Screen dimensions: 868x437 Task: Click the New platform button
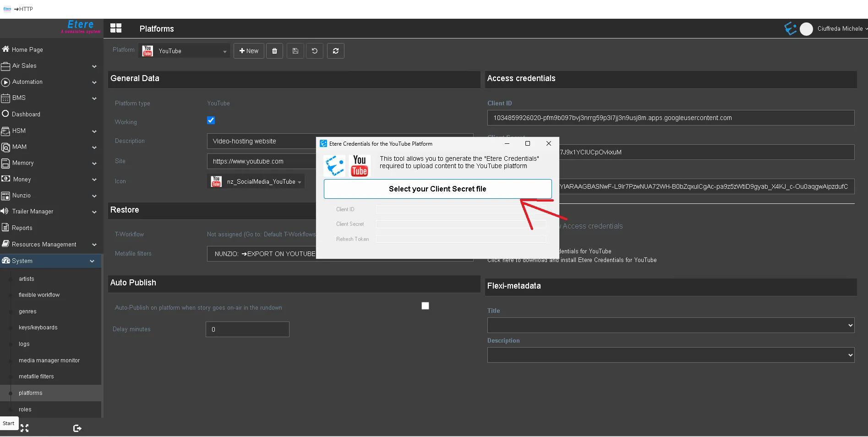(249, 51)
